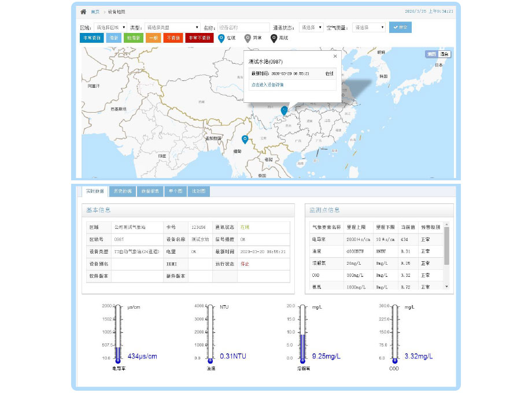This screenshot has width=532, height=393.
Task: Click the 设备名称 name input field
Action: click(243, 27)
